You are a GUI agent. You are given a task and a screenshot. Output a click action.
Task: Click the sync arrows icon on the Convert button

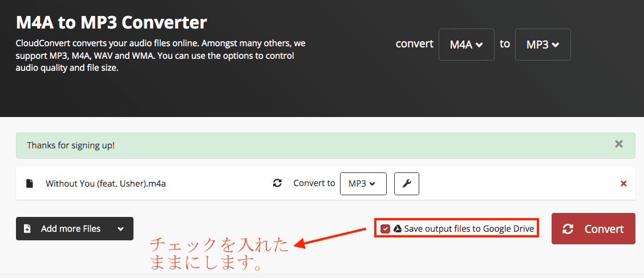coord(568,229)
